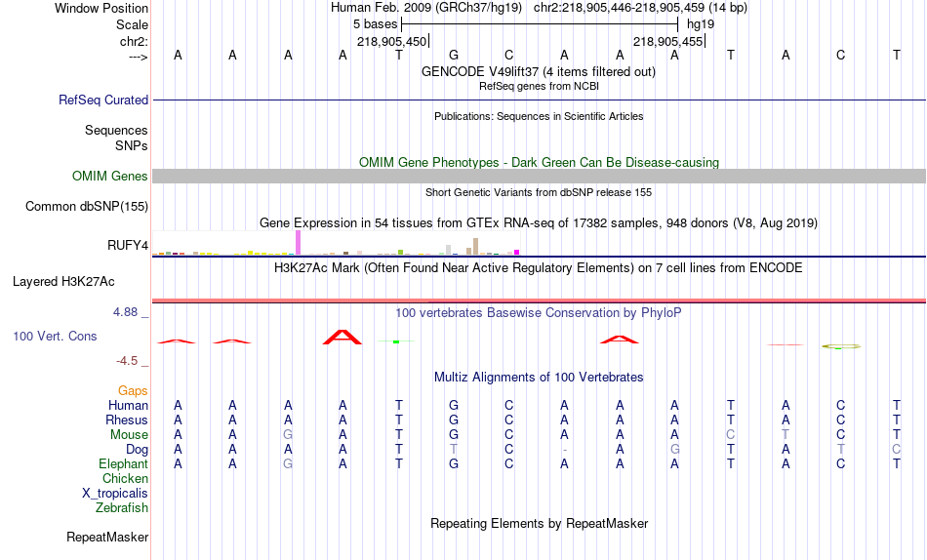Click the RUFY4 gene expression label

tap(127, 245)
